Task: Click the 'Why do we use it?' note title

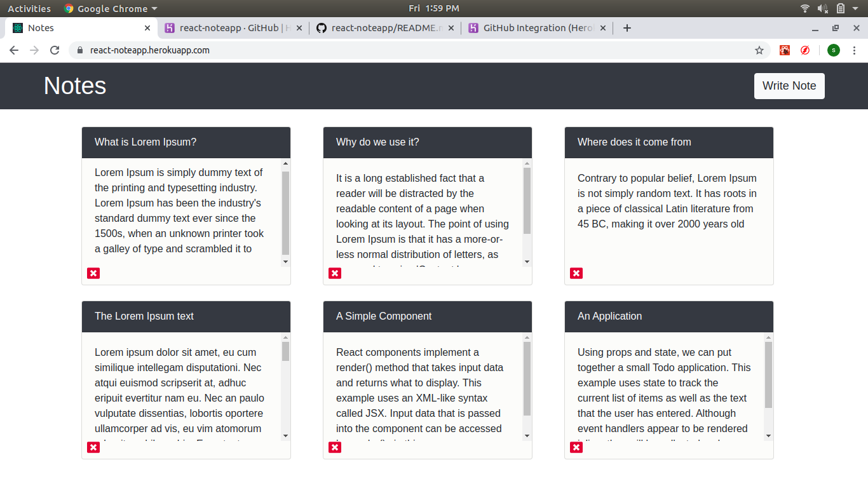Action: tap(377, 142)
